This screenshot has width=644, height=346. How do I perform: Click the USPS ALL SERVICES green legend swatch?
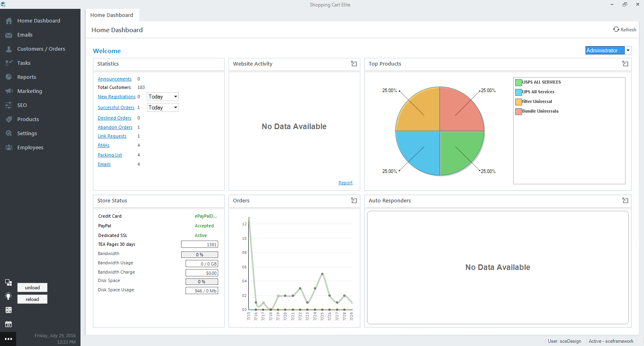coord(519,82)
